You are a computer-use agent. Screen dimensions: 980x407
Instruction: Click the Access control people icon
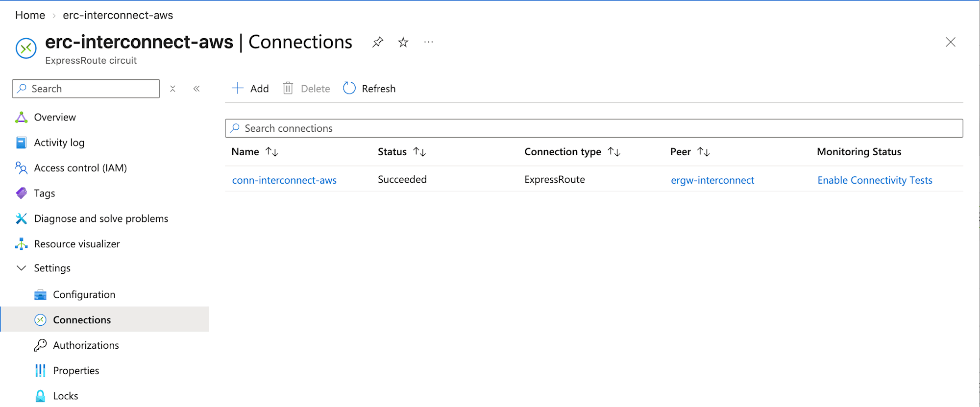click(x=22, y=168)
